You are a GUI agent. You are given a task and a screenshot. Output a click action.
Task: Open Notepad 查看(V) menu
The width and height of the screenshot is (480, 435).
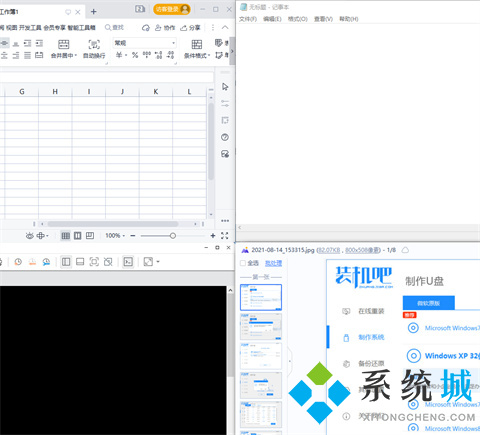[323, 19]
